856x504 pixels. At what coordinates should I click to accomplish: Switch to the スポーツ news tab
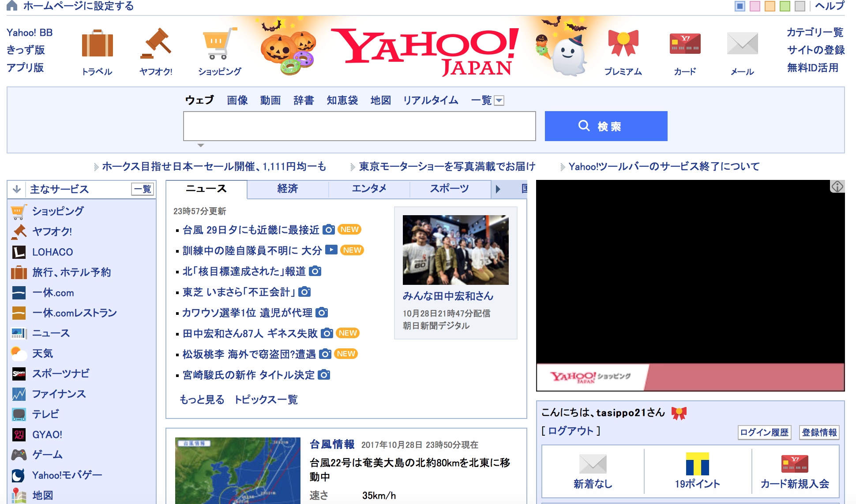tap(450, 189)
